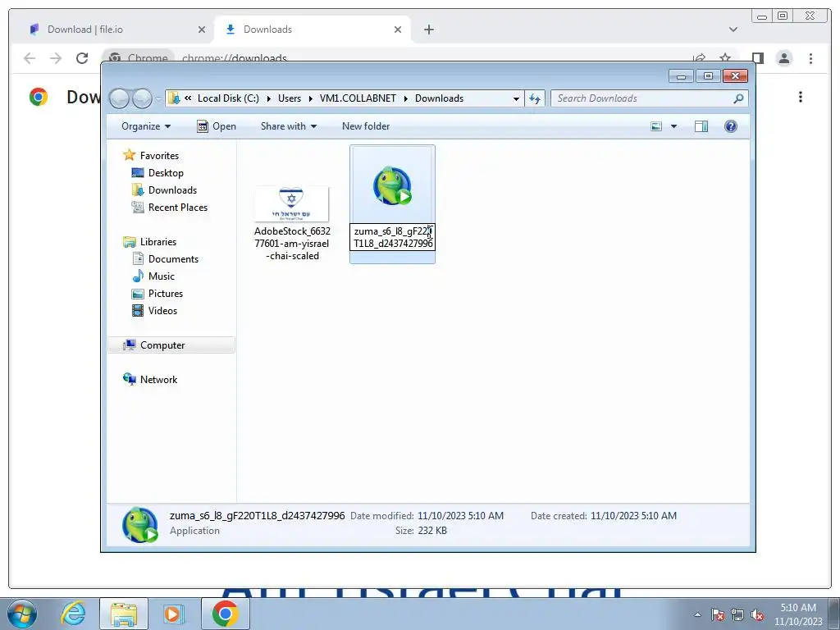The width and height of the screenshot is (840, 630).
Task: Select Computer in navigation pane
Action: [171, 345]
